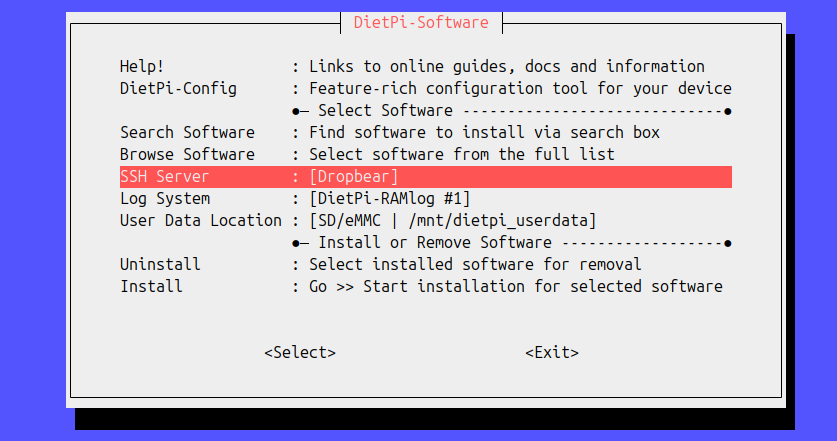Choose the Search Software entry
The height and width of the screenshot is (441, 837).
187,133
